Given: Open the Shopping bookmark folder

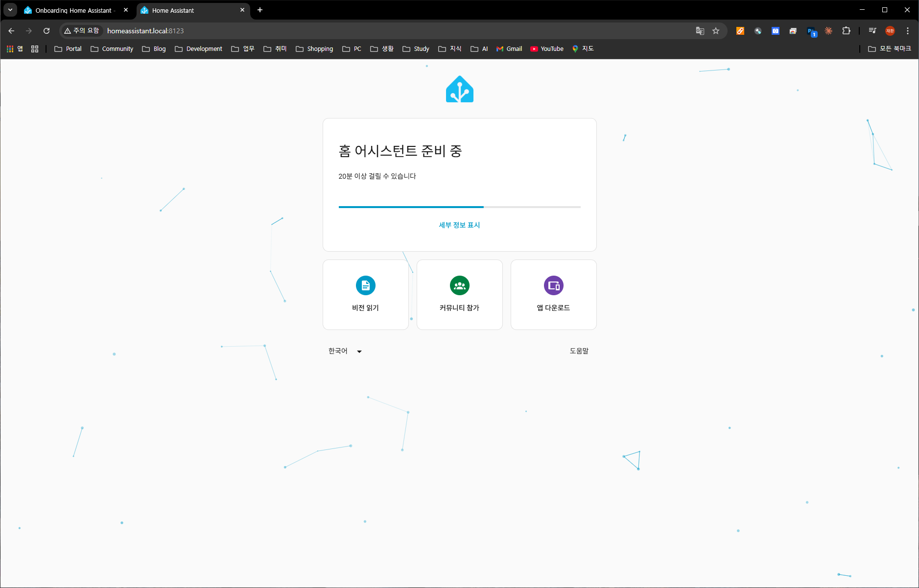Looking at the screenshot, I should pyautogui.click(x=315, y=49).
